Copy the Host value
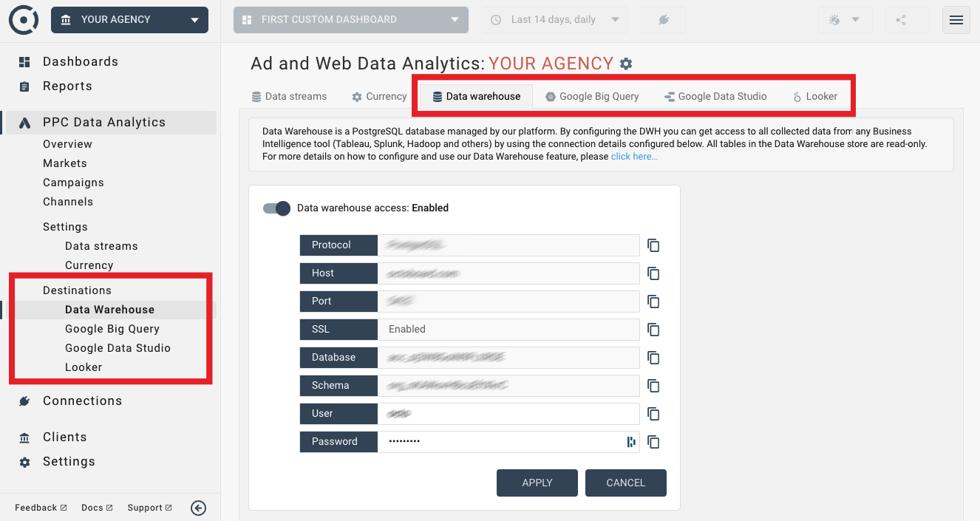Viewport: 980px width, 521px height. click(x=653, y=273)
